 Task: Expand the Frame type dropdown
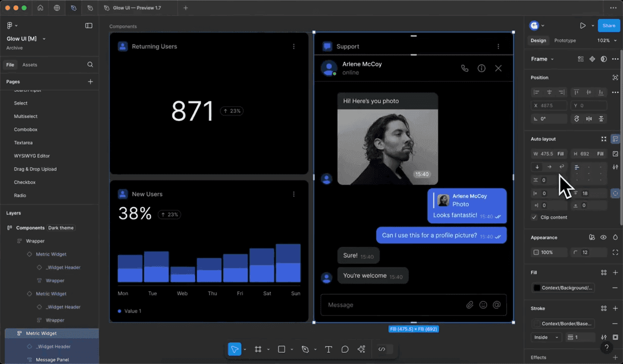point(542,59)
